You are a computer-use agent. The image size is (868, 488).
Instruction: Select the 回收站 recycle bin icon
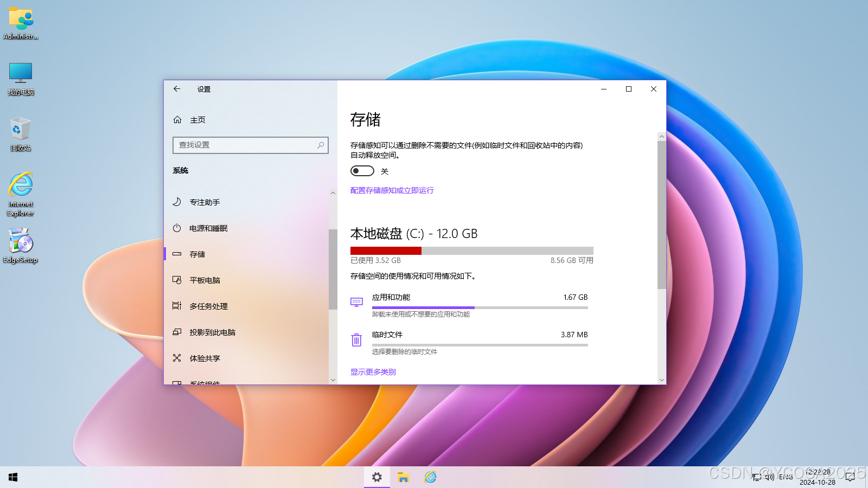(21, 134)
